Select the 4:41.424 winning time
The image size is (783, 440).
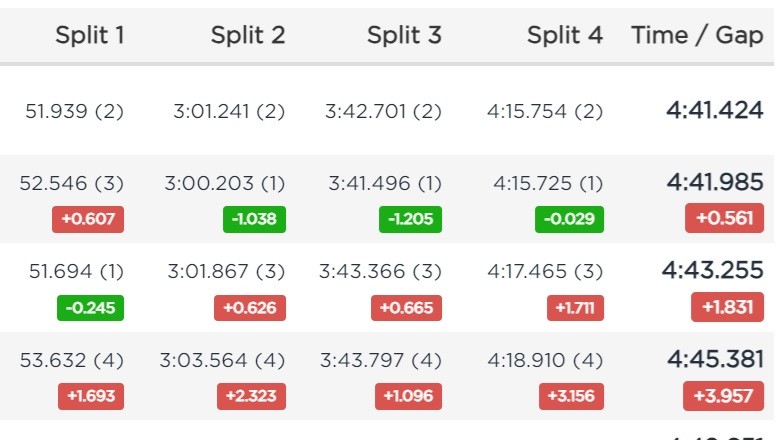tap(715, 110)
